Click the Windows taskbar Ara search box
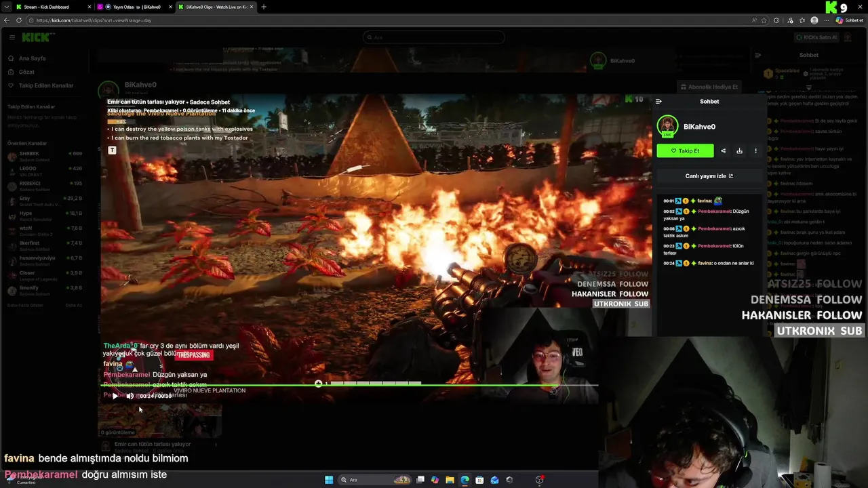Screen dimensions: 868x488 (x=375, y=480)
